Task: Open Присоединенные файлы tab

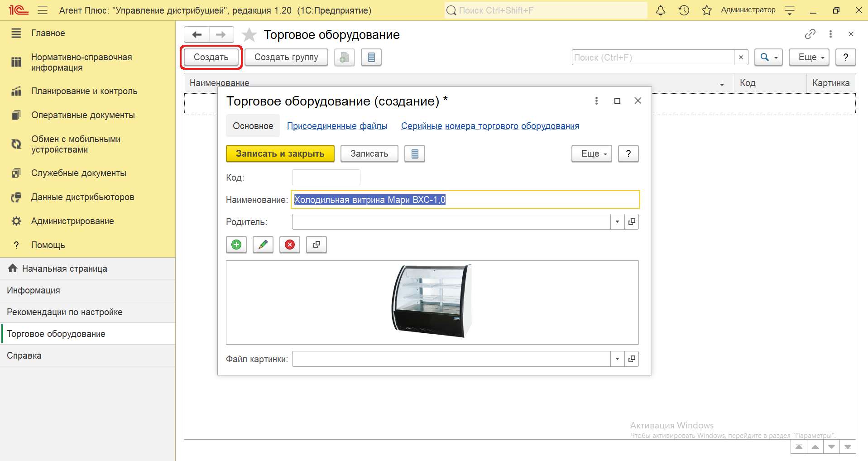Action: coord(337,126)
